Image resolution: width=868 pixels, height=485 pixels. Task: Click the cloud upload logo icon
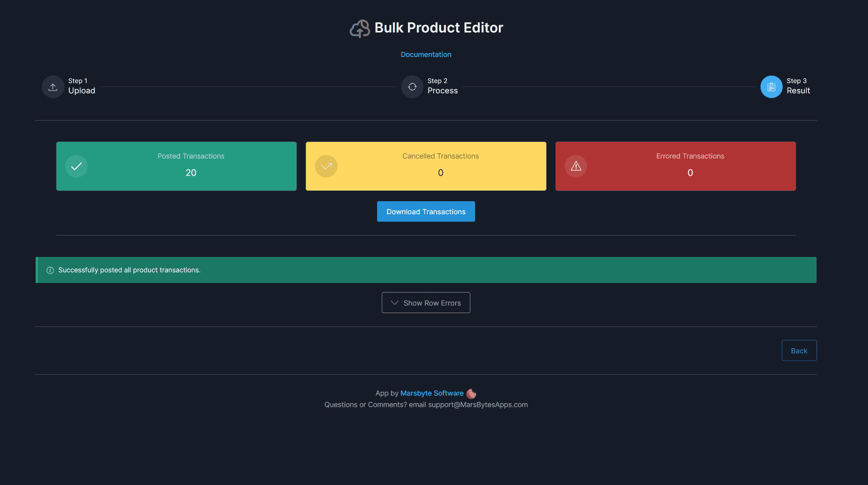click(360, 28)
